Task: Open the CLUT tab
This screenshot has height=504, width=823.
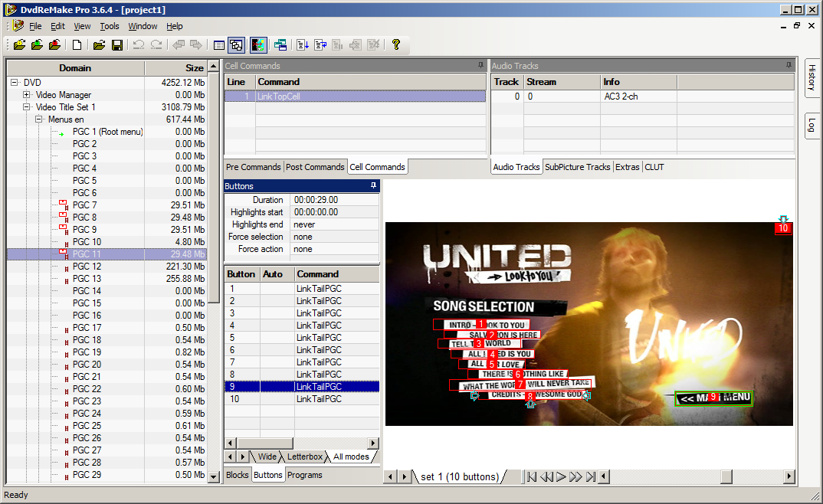Action: 654,167
